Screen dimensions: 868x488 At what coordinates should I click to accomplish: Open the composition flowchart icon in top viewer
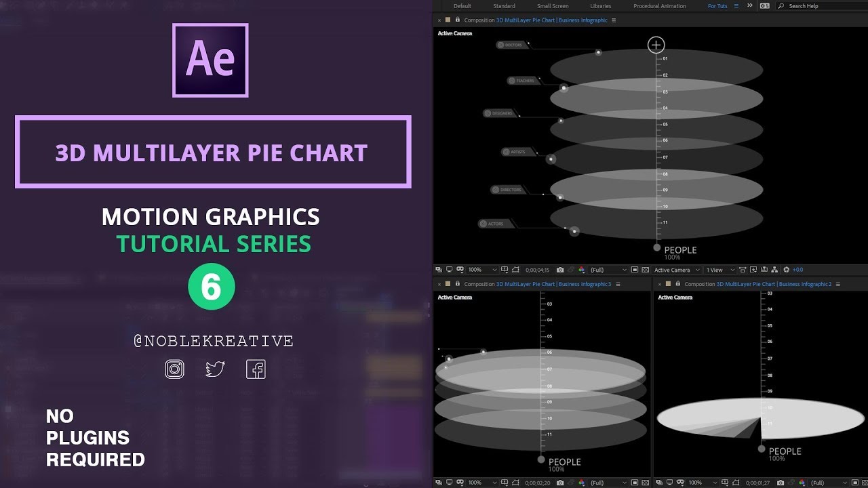(x=774, y=270)
